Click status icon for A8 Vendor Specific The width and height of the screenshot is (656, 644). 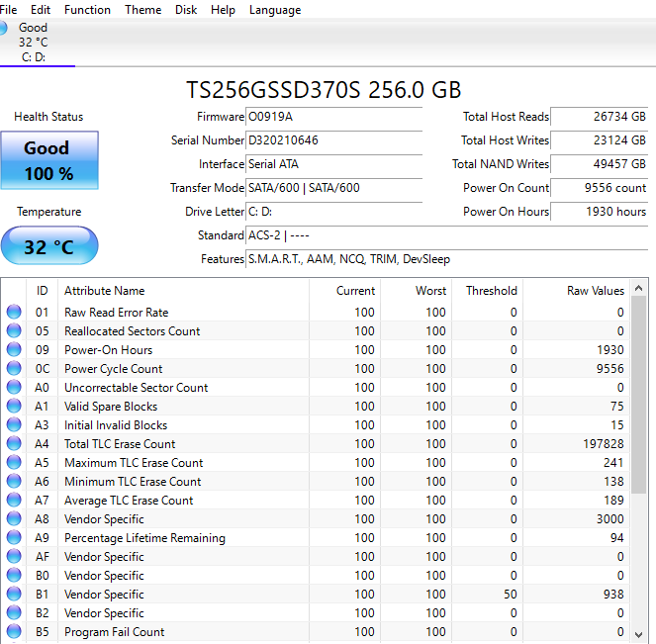(14, 519)
